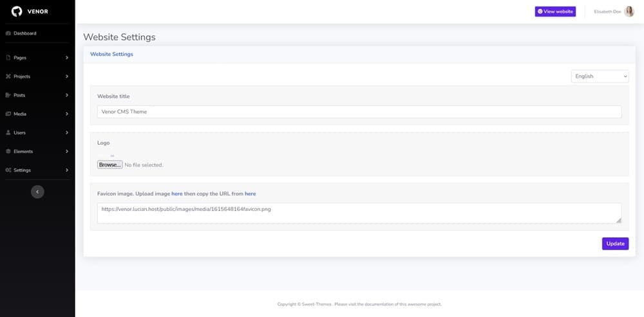Image resolution: width=644 pixels, height=317 pixels.
Task: Collapse the sidebar with round arrow button
Action: (x=37, y=192)
